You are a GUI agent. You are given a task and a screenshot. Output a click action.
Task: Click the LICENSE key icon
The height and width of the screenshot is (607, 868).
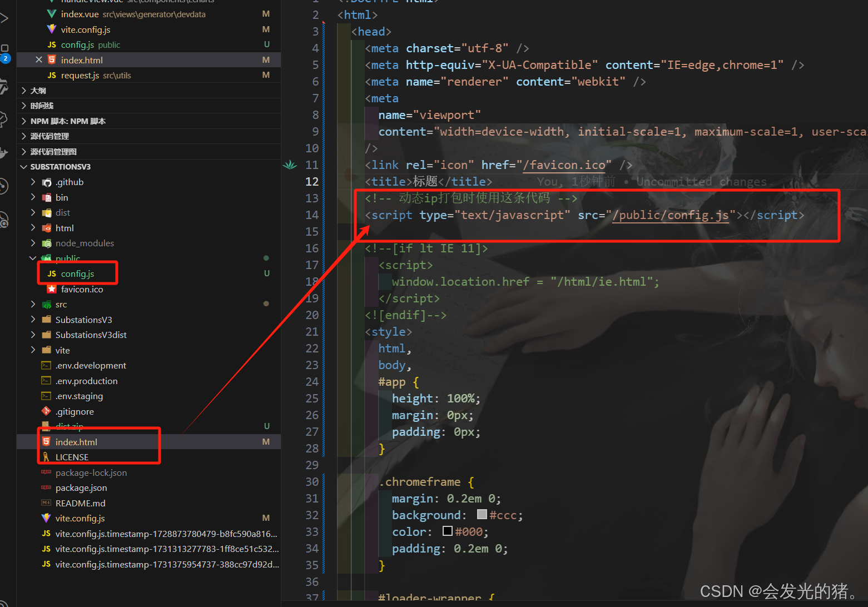46,457
